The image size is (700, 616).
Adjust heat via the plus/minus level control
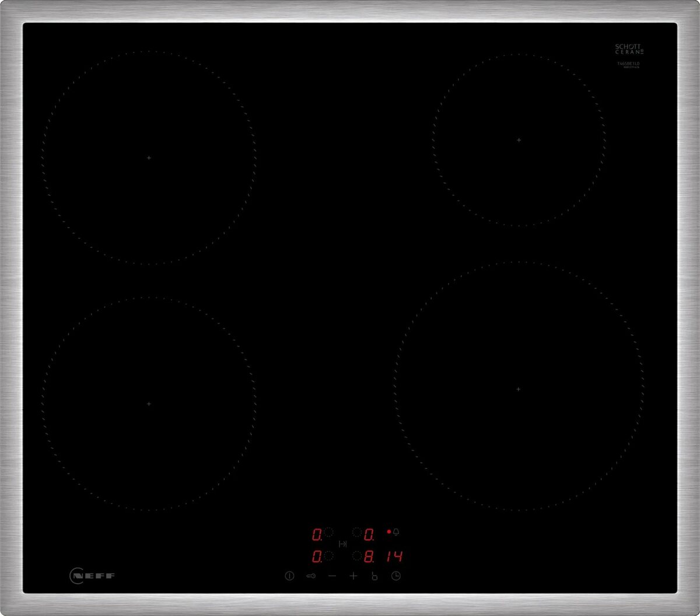pos(342,576)
